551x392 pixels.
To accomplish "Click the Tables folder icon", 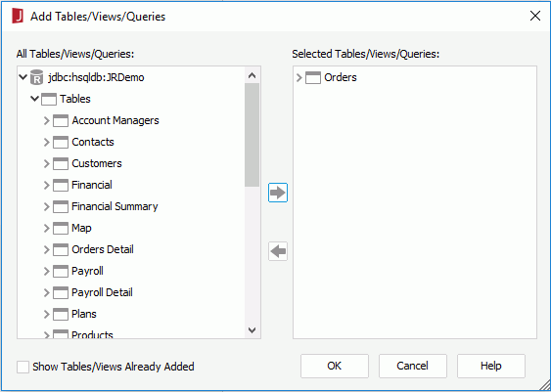I will click(x=49, y=99).
